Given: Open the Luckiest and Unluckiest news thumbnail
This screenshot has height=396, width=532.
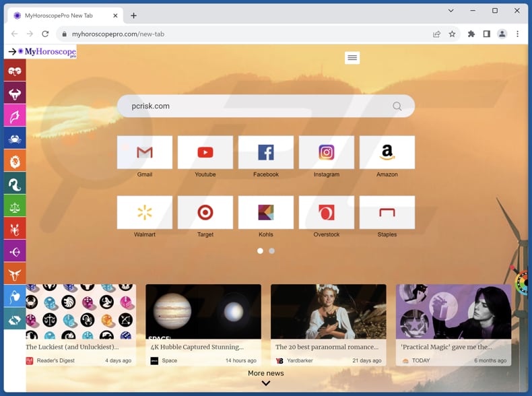Looking at the screenshot, I should click(x=81, y=312).
